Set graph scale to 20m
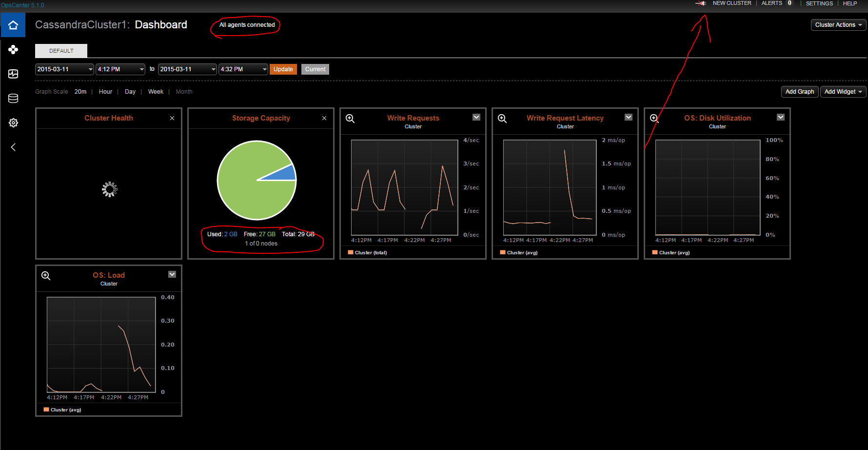The height and width of the screenshot is (450, 868). pyautogui.click(x=80, y=92)
